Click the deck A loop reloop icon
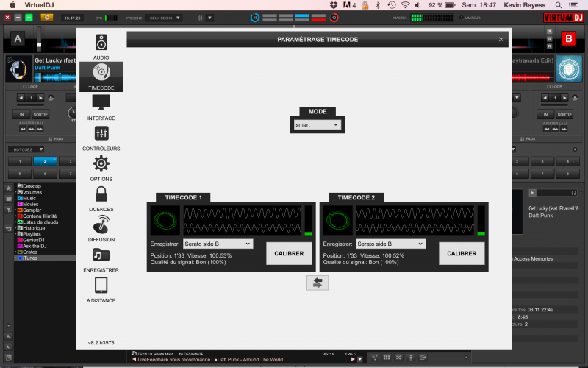The image size is (588, 368). click(x=51, y=98)
